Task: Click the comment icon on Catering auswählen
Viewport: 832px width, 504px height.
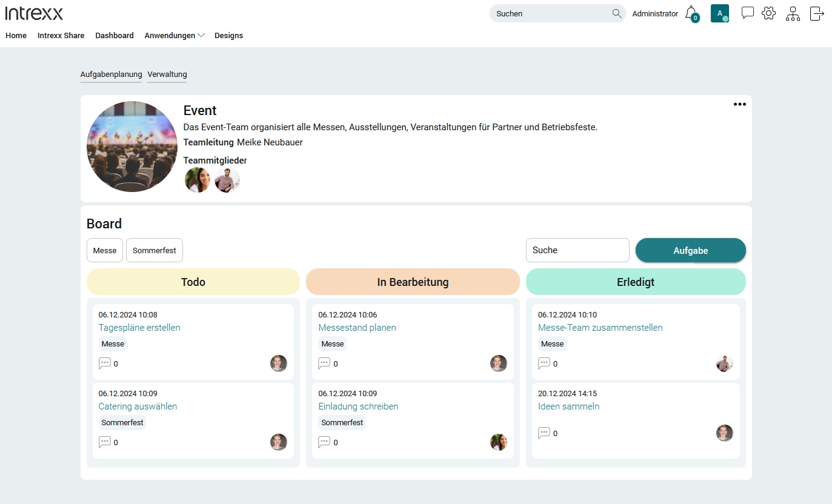Action: pyautogui.click(x=105, y=442)
